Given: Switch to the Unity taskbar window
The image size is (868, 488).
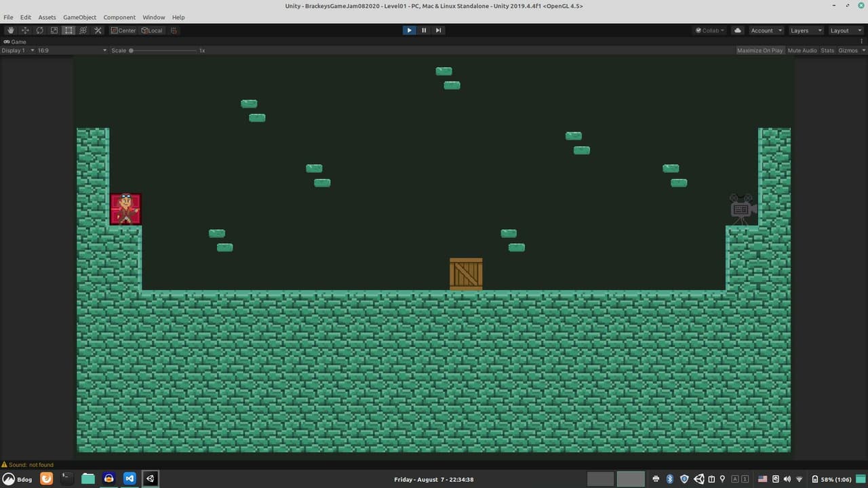Looking at the screenshot, I should click(x=151, y=479).
